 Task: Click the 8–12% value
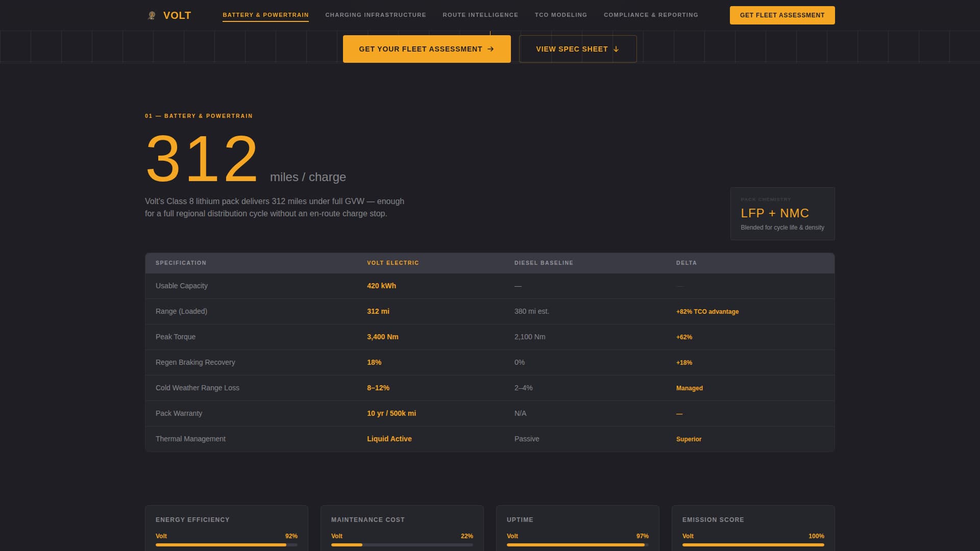click(x=378, y=388)
